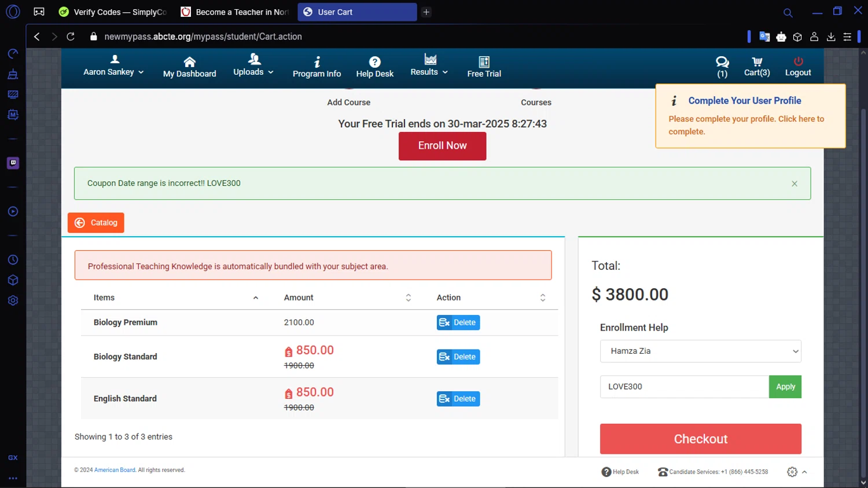Click the GX corner icon in sidebar
The width and height of the screenshot is (868, 488).
[13, 457]
